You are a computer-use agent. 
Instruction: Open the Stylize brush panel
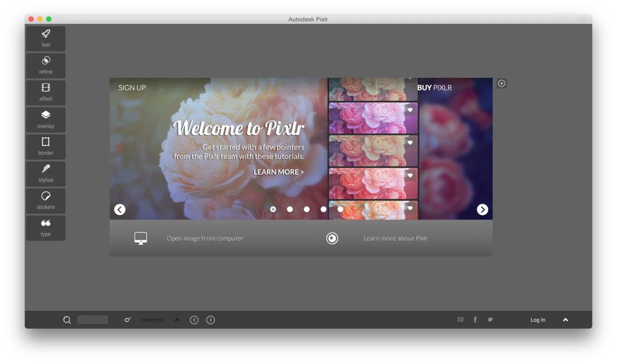pos(46,174)
